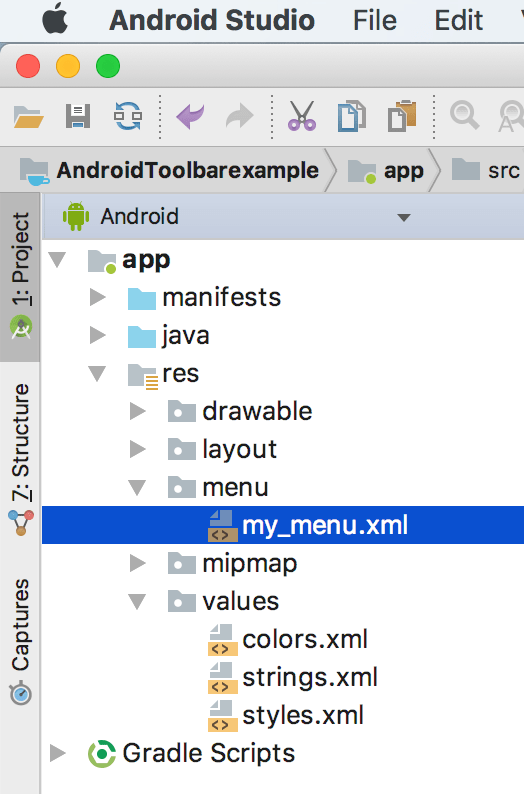Cut using the scissors icon
The image size is (524, 794).
point(302,116)
